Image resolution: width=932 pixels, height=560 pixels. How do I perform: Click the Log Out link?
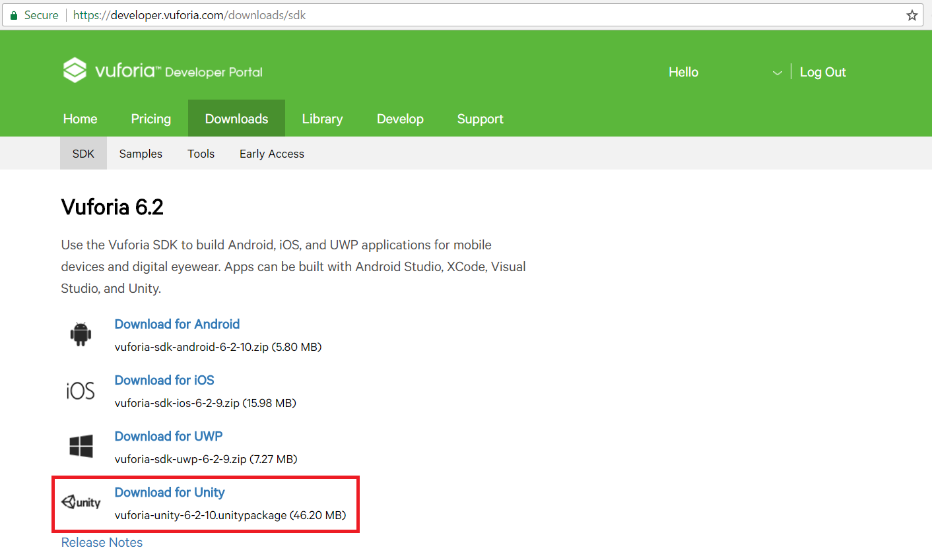pyautogui.click(x=822, y=72)
